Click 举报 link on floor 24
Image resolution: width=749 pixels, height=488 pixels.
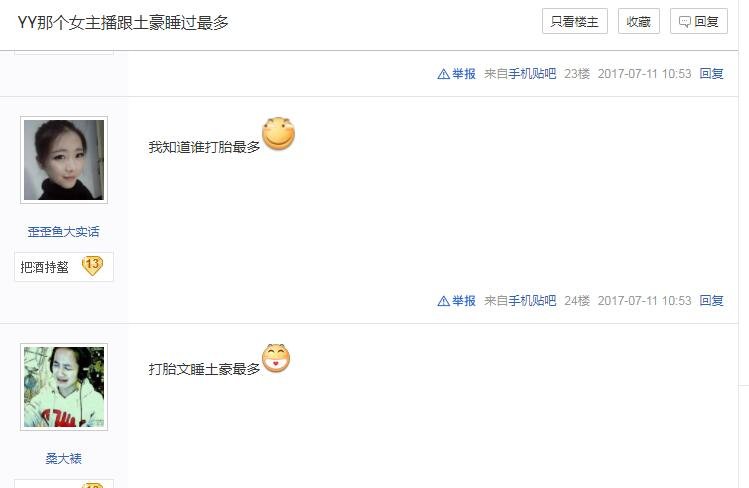(x=463, y=301)
